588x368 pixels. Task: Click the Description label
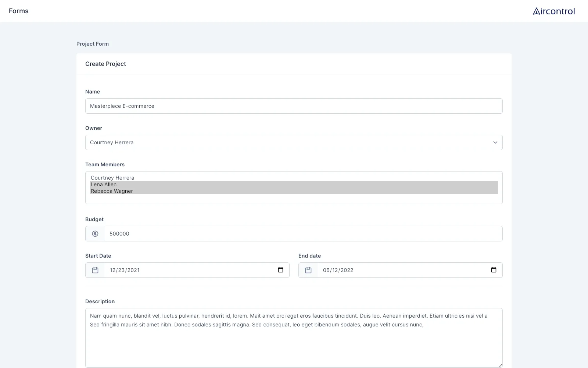[x=100, y=301]
